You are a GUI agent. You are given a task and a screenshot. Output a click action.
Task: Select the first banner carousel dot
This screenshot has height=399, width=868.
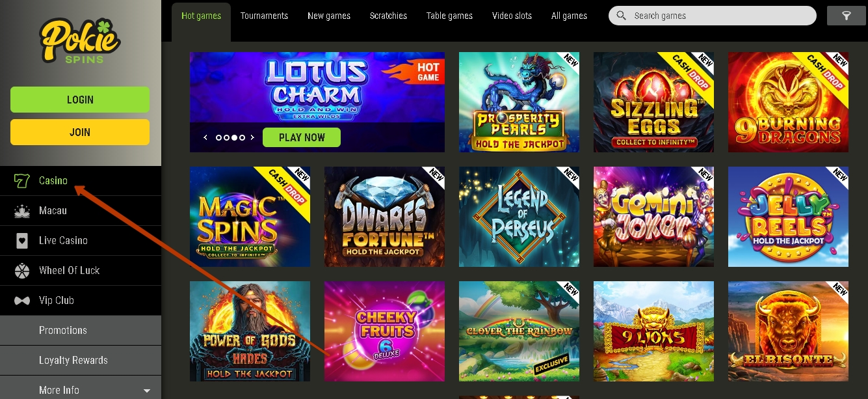tap(219, 138)
